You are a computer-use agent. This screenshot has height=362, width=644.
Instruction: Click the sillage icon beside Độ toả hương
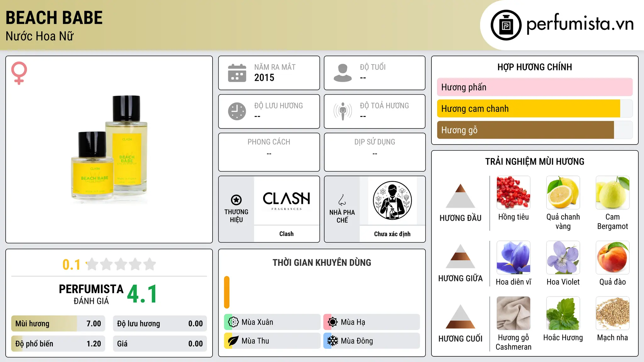(343, 111)
